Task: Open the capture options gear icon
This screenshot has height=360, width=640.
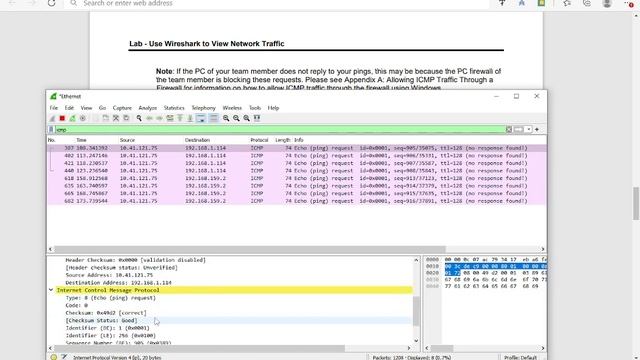Action: [x=82, y=118]
